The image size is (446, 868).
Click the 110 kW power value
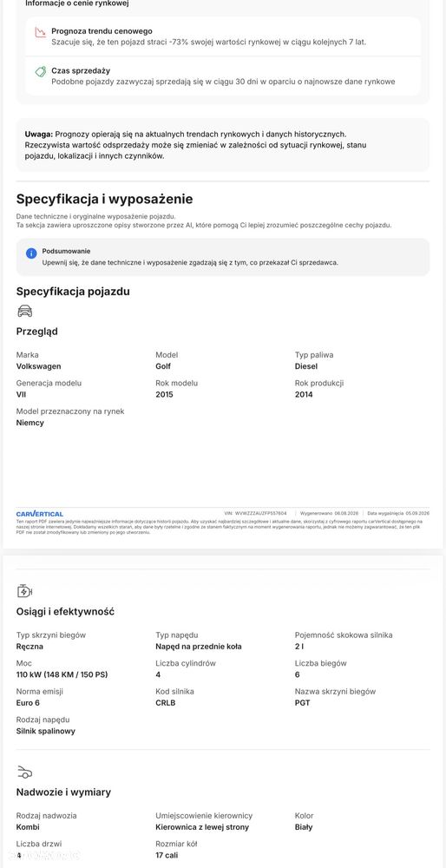62,674
